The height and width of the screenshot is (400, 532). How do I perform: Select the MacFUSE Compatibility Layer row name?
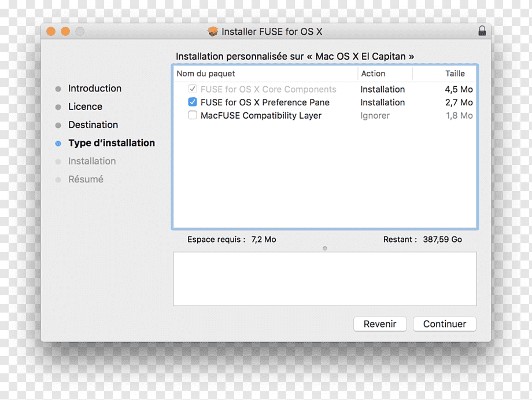pyautogui.click(x=261, y=115)
